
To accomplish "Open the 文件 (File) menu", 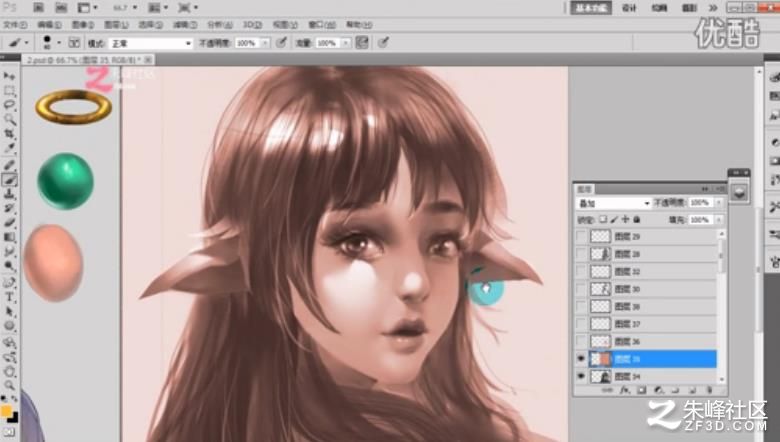I will pyautogui.click(x=15, y=25).
